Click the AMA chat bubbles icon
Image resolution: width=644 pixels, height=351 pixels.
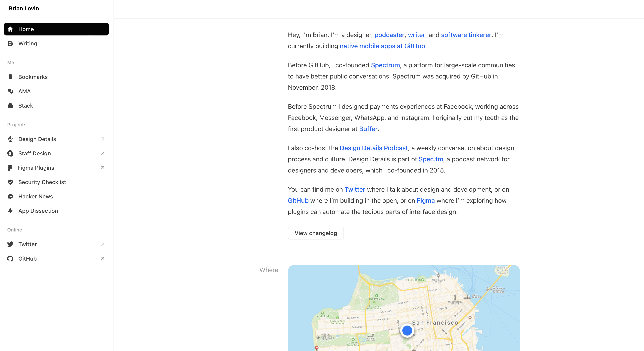[x=10, y=91]
